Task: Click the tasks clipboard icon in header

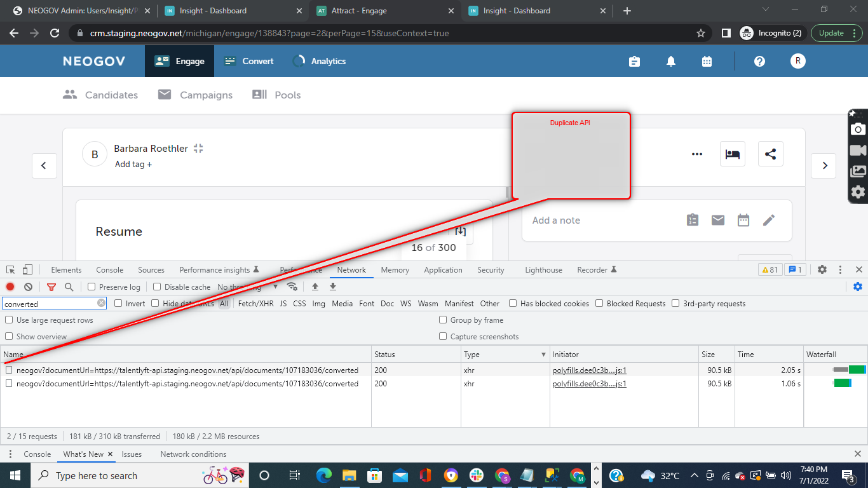Action: pos(634,61)
